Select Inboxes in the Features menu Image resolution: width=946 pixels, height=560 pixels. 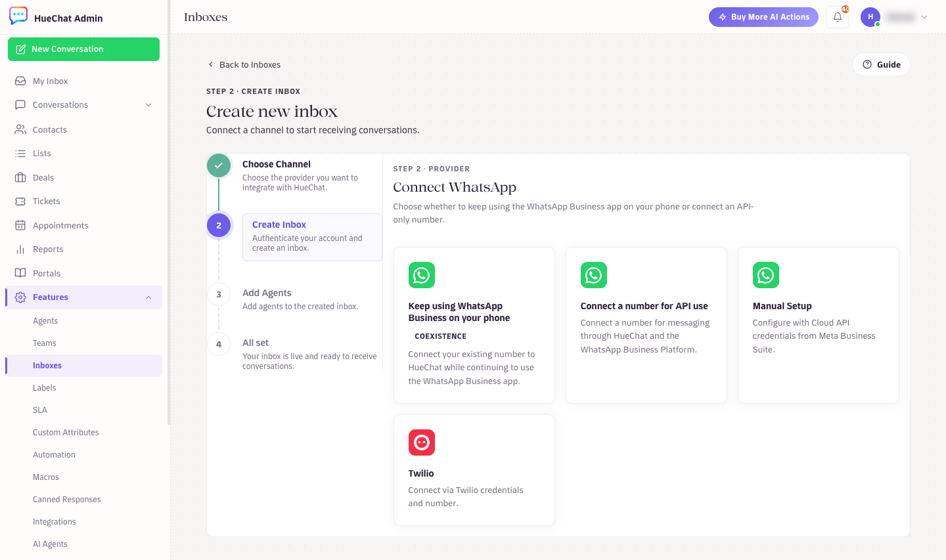click(83, 366)
